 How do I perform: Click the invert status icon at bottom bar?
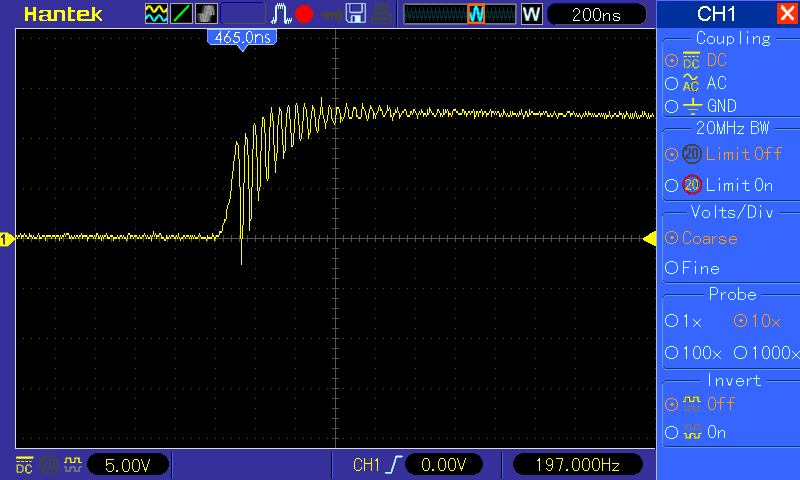[73, 465]
